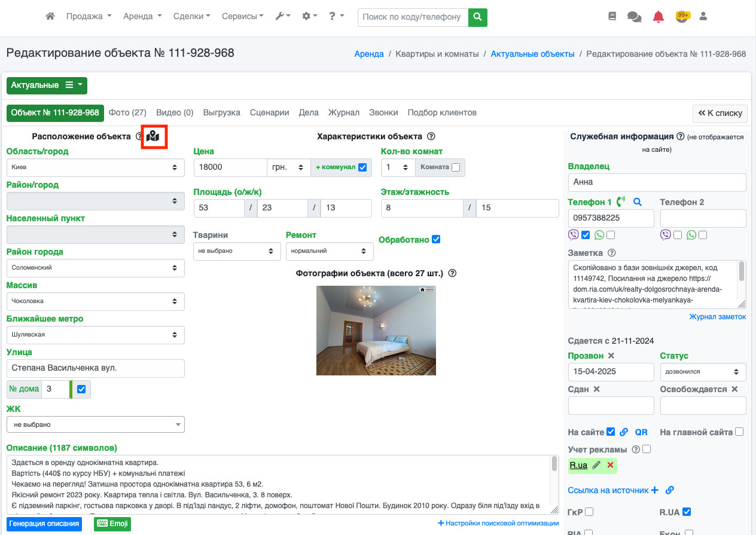The image size is (756, 535).
Task: Search by Телефон 1 magnifier icon
Action: coord(638,202)
